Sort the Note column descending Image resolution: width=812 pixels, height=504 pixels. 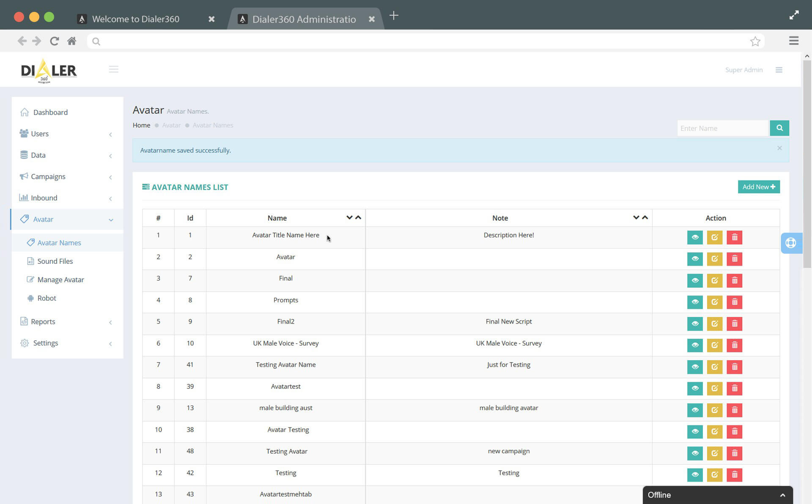636,217
